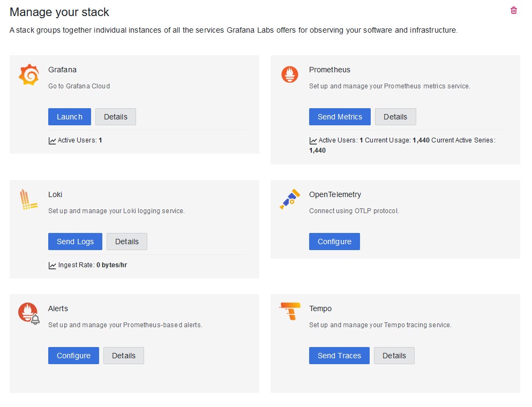Configure the OpenTelemetry protocol connection
Viewport: 532px width, 407px height.
(334, 242)
